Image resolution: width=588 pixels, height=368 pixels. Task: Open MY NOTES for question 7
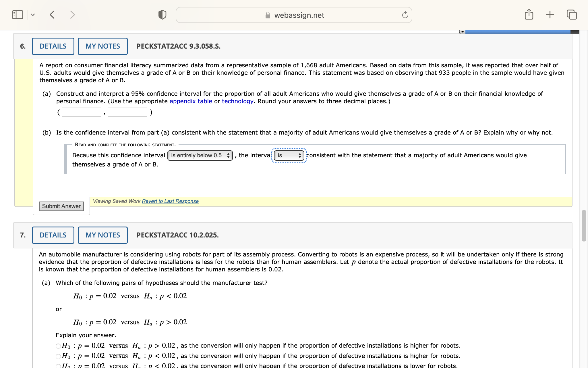103,235
